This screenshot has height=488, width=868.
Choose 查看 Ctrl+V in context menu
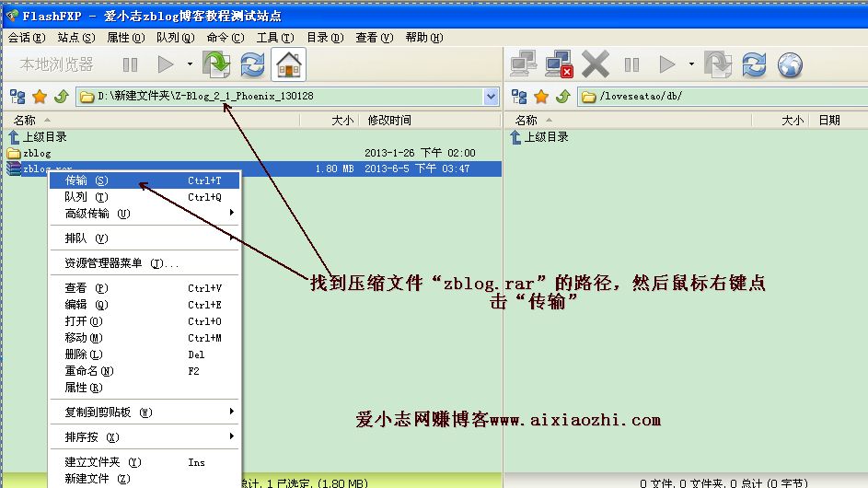145,288
